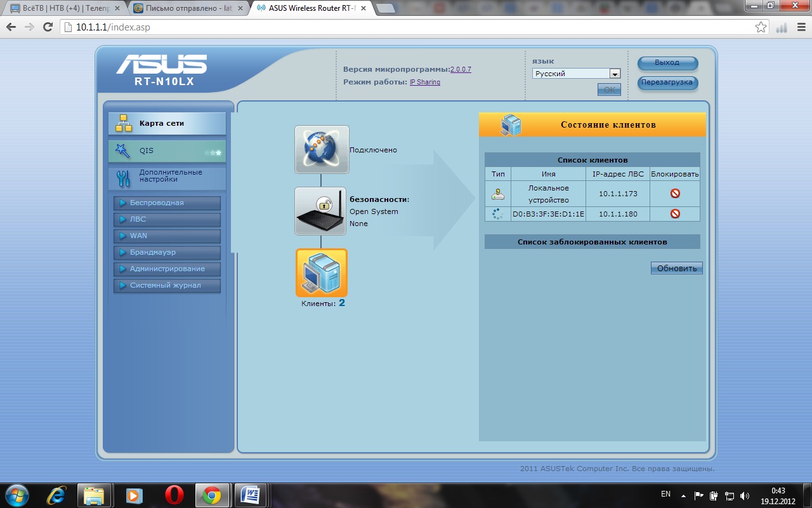
Task: Click the Клиенты: 2 count label
Action: pos(323,304)
